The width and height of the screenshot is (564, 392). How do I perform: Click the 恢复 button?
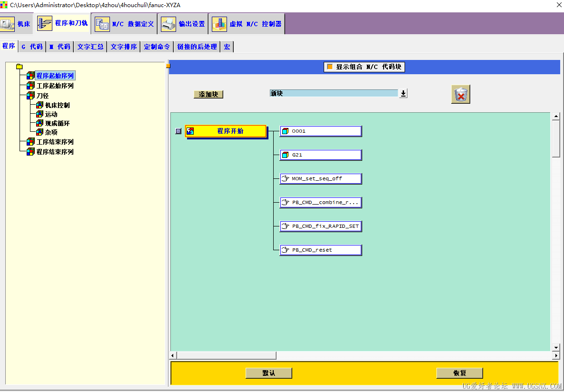460,373
